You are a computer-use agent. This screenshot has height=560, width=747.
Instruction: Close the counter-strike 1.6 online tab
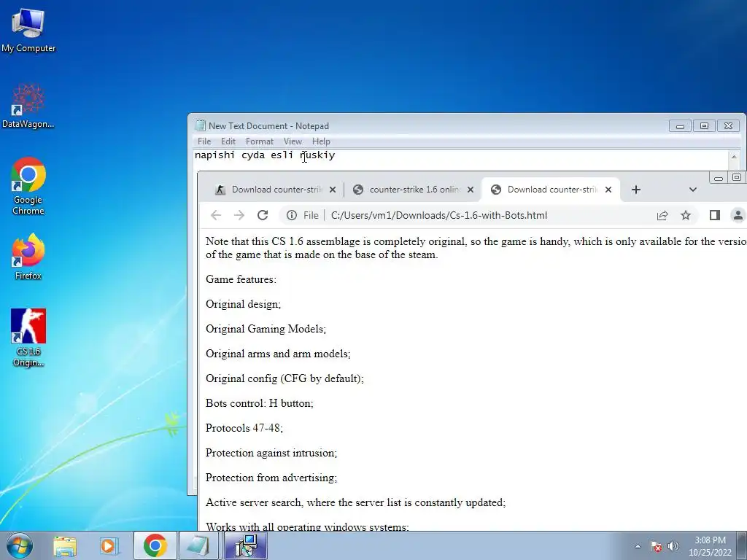coord(471,190)
